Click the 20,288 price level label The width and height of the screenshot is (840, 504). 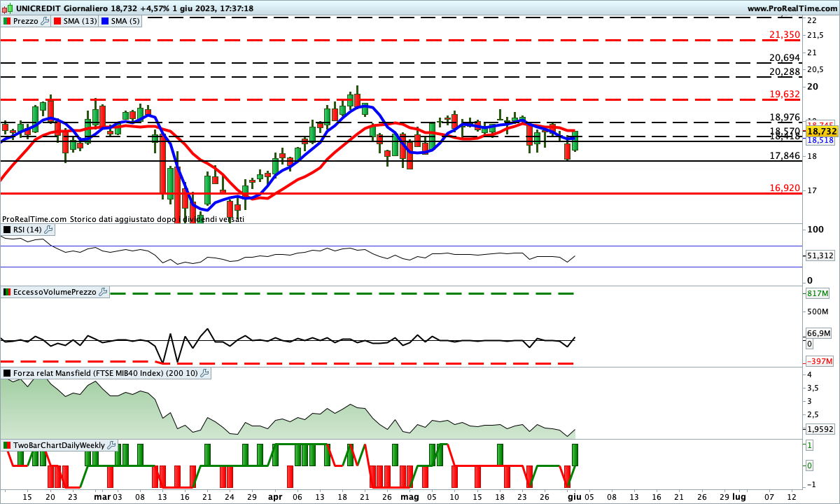[x=785, y=71]
